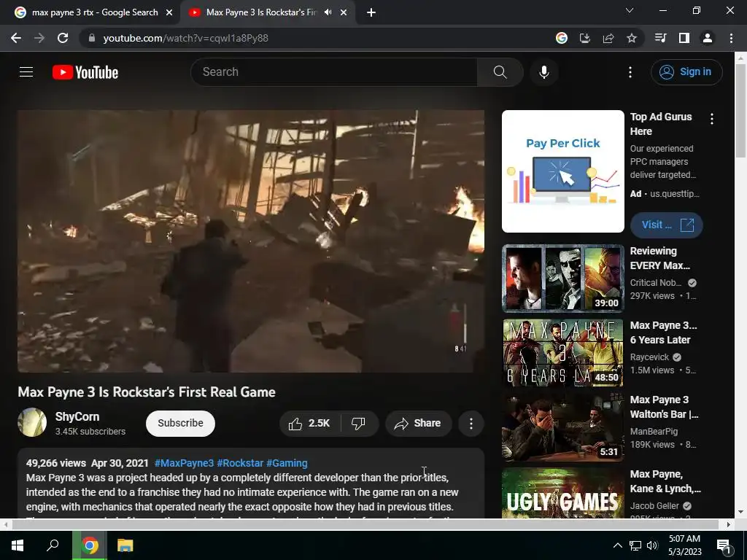Go back in browser history
Image resolution: width=747 pixels, height=560 pixels.
[x=16, y=38]
